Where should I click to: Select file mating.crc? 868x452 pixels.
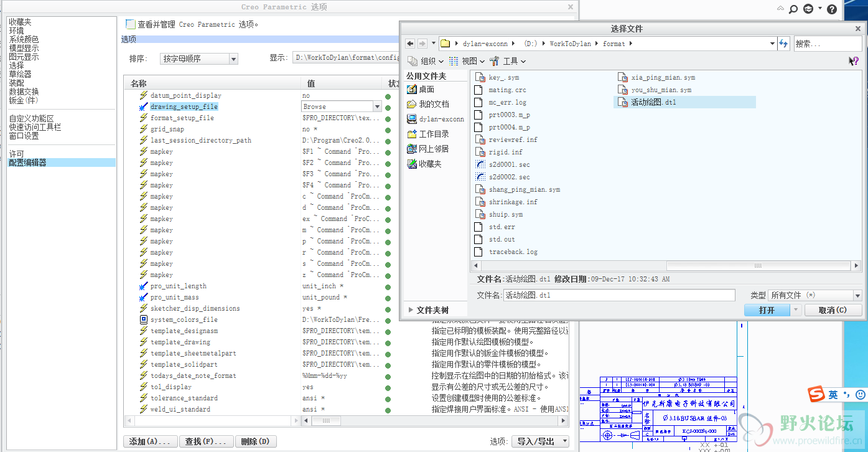coord(500,90)
